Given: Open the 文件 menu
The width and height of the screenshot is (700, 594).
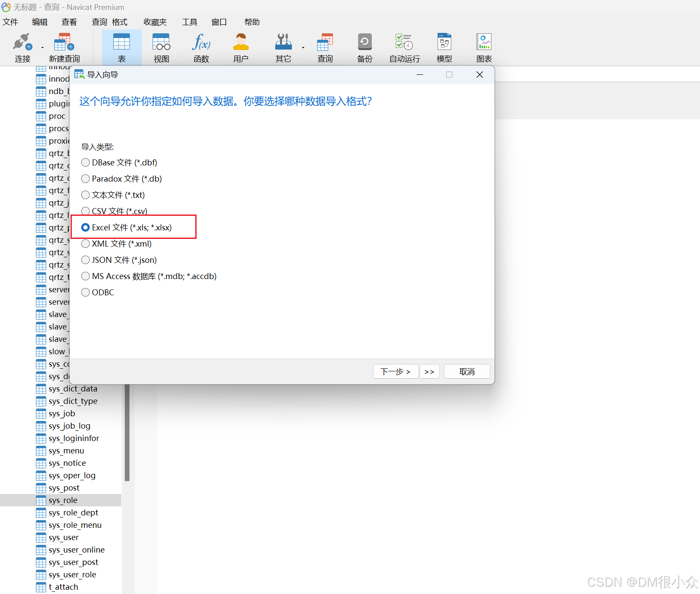Looking at the screenshot, I should point(10,22).
